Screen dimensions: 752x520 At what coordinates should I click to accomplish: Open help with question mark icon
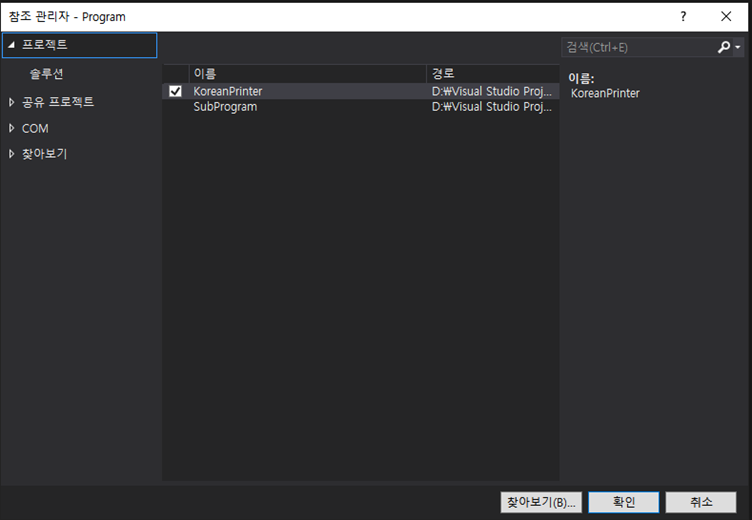point(683,16)
